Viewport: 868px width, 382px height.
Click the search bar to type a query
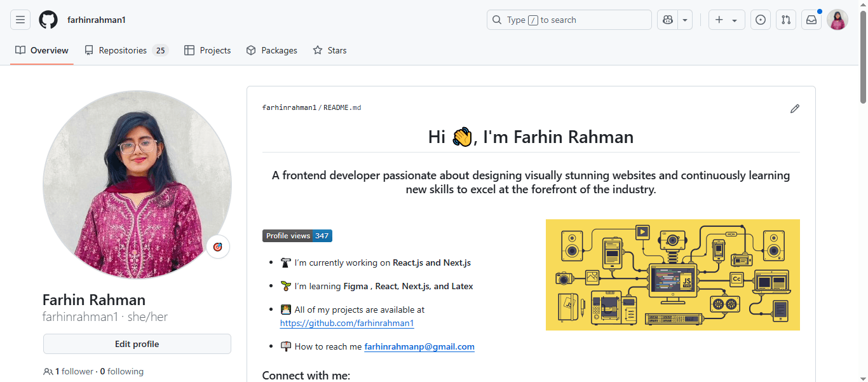click(x=569, y=20)
